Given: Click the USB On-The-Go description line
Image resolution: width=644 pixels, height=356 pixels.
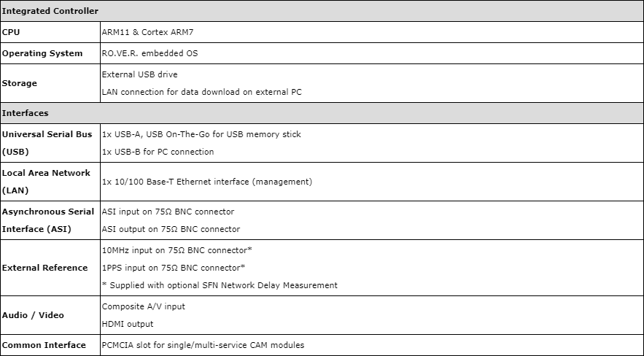Looking at the screenshot, I should 201,134.
